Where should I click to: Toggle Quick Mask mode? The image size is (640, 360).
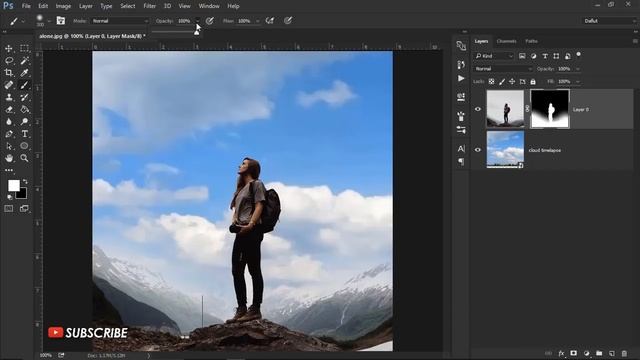(x=9, y=209)
